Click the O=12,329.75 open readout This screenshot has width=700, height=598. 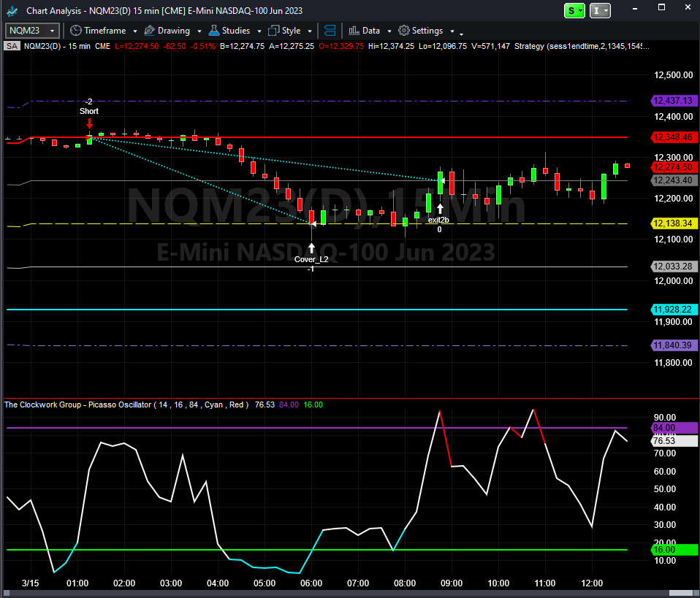coord(341,46)
